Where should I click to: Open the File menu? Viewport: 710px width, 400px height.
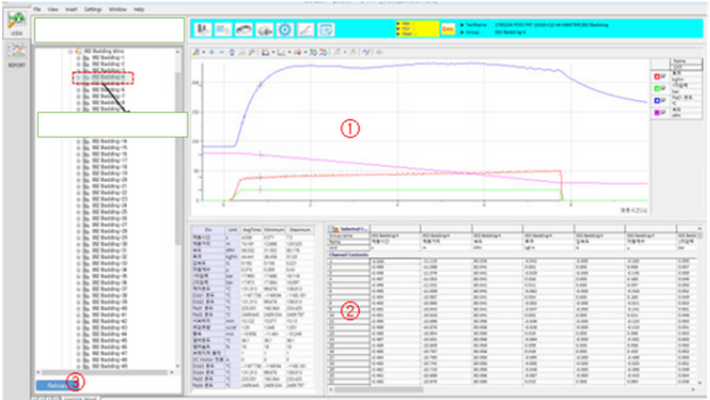point(37,8)
